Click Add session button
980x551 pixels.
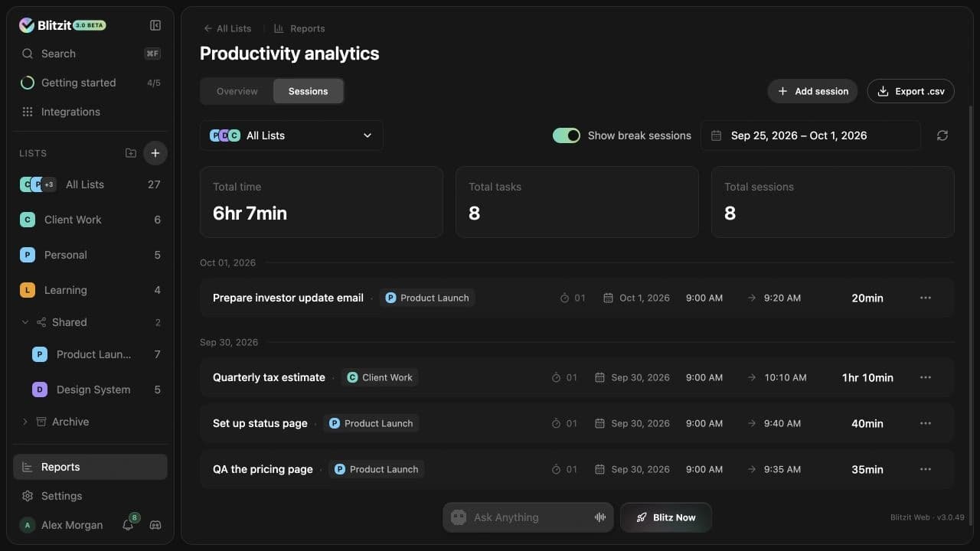point(812,91)
